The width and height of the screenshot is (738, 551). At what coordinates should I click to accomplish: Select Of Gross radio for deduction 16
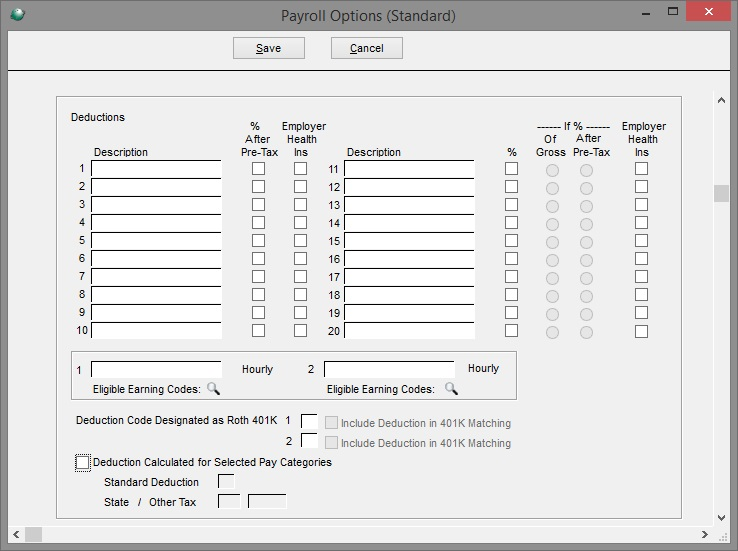(553, 260)
